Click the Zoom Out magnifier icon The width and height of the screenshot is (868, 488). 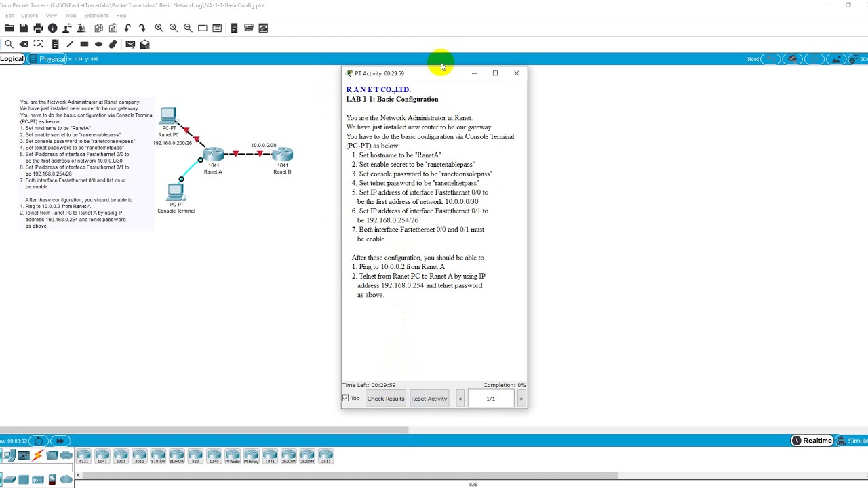[188, 28]
